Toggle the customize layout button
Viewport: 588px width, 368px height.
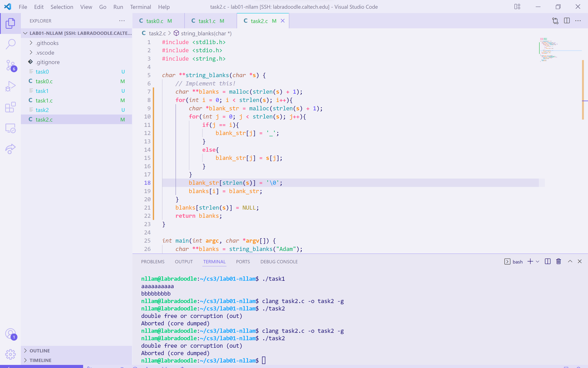click(x=517, y=7)
